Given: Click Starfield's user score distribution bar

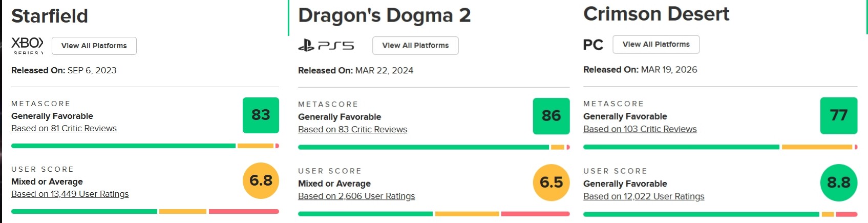Looking at the screenshot, I should point(145,211).
